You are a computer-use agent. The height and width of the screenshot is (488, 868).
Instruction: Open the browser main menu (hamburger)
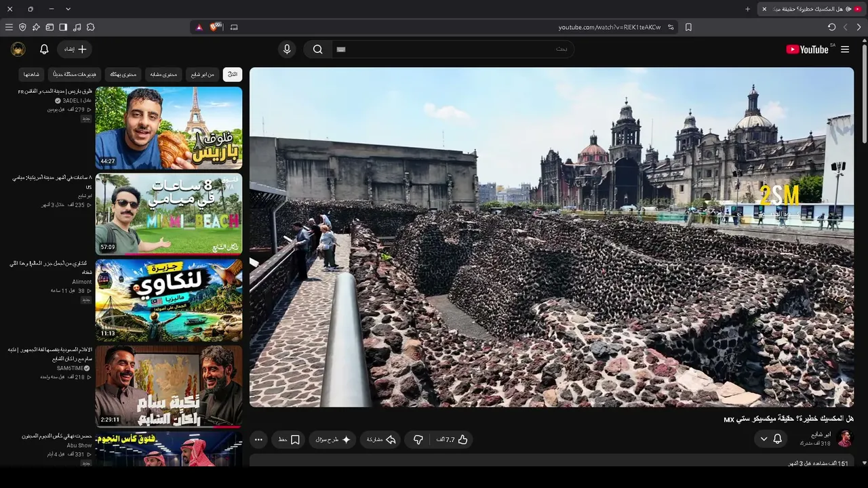tap(9, 27)
